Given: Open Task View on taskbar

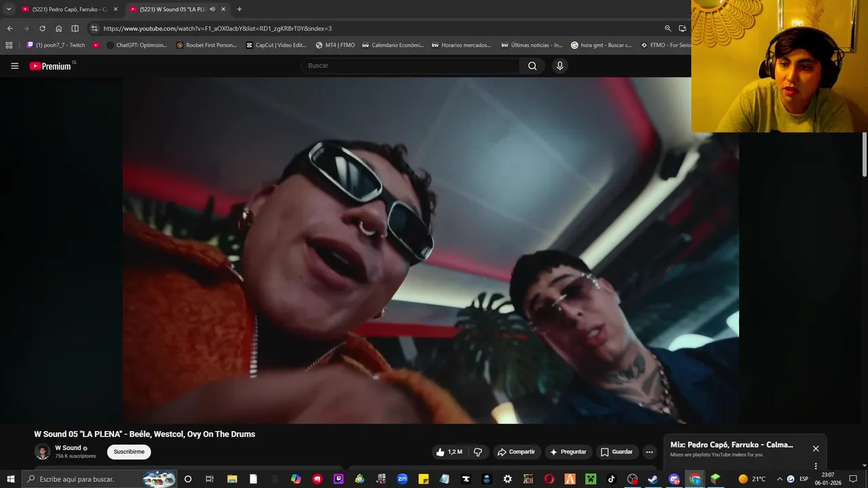Looking at the screenshot, I should click(210, 479).
